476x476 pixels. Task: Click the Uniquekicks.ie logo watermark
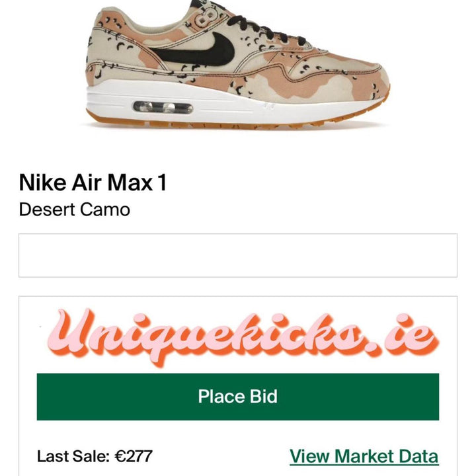click(243, 337)
